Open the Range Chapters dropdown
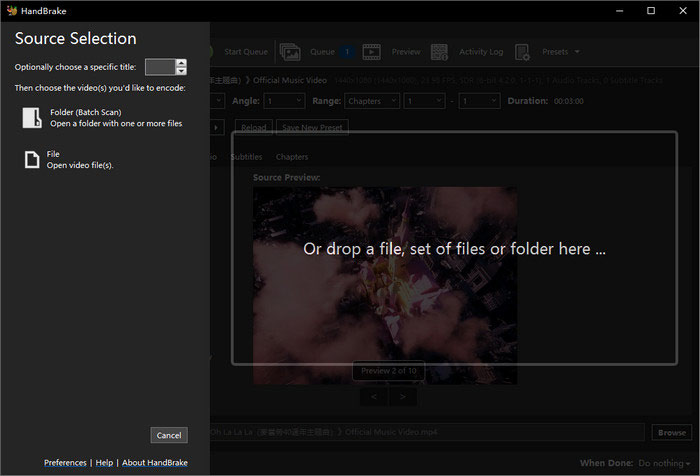Image resolution: width=700 pixels, height=476 pixels. [x=372, y=101]
